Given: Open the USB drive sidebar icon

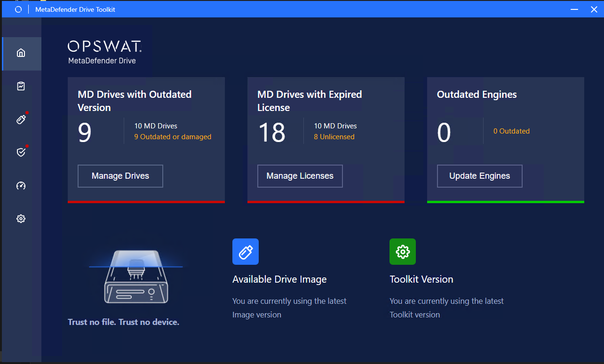Looking at the screenshot, I should tap(21, 119).
